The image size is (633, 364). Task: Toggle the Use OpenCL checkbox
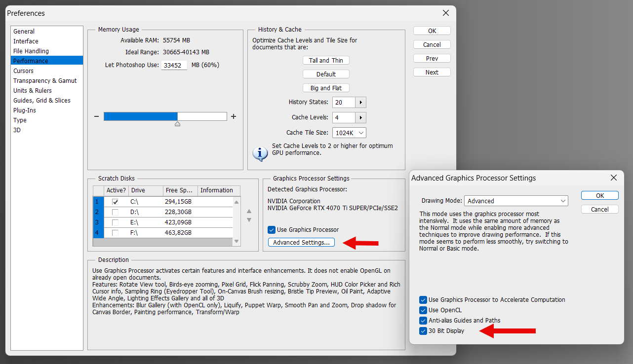[423, 310]
